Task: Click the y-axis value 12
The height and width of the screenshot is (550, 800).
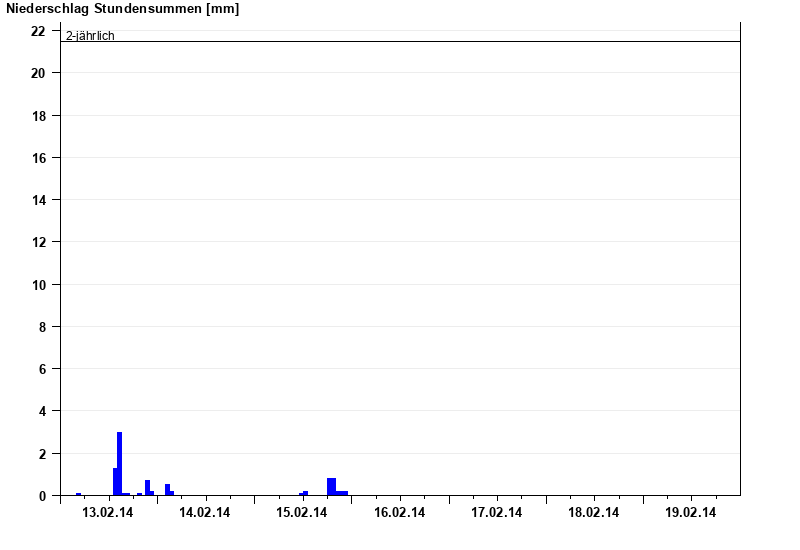Action: (x=38, y=242)
